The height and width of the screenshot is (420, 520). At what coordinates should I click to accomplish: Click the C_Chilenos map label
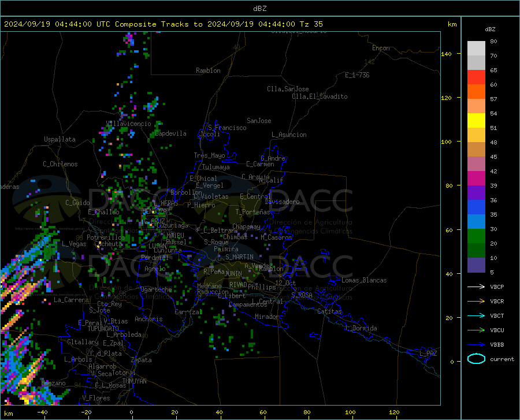(60, 164)
